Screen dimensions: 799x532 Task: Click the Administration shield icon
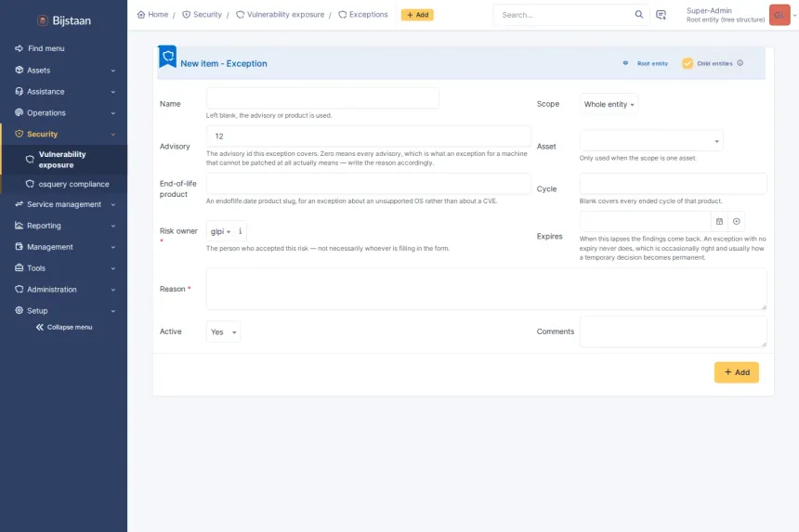pyautogui.click(x=19, y=289)
